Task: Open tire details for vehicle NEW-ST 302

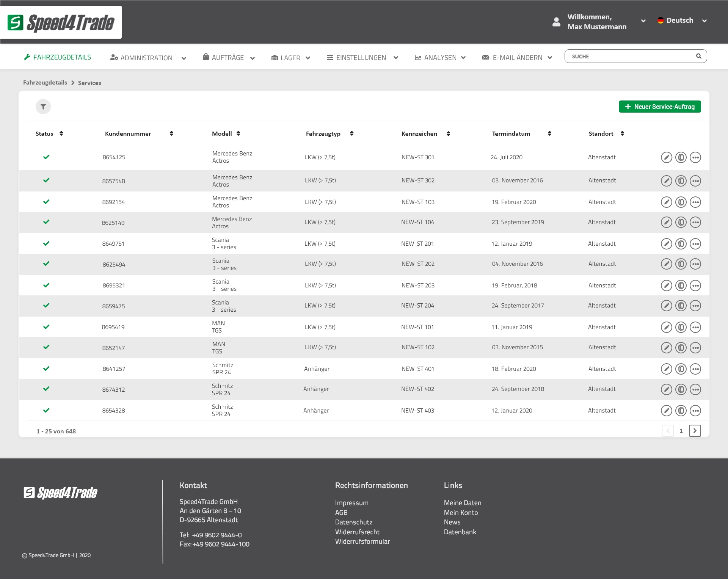Action: [x=681, y=181]
